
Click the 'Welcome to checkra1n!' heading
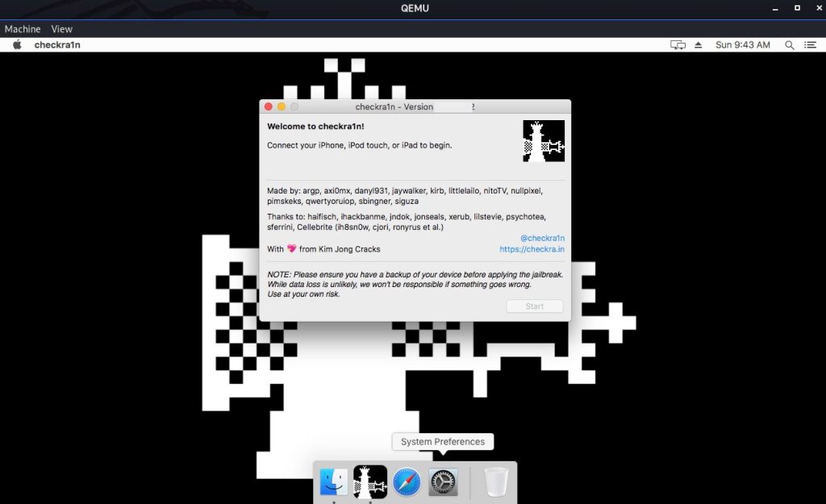click(315, 127)
